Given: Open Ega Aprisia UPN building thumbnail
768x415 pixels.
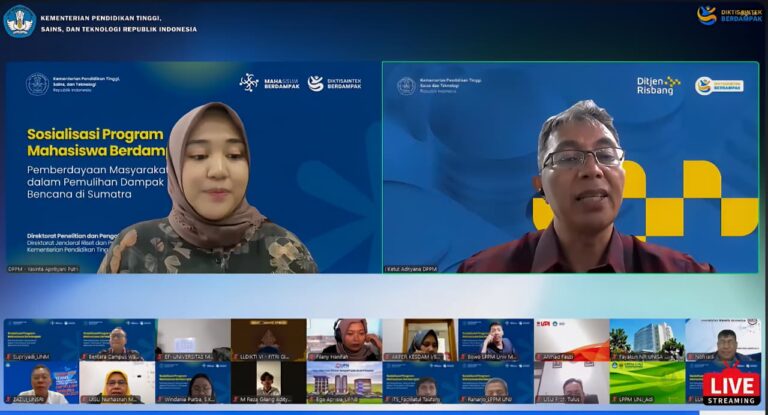Looking at the screenshot, I should [x=345, y=383].
